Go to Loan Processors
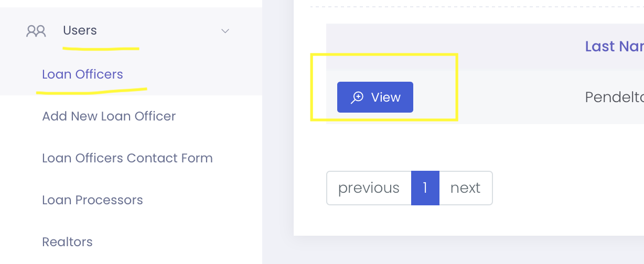 pyautogui.click(x=92, y=200)
